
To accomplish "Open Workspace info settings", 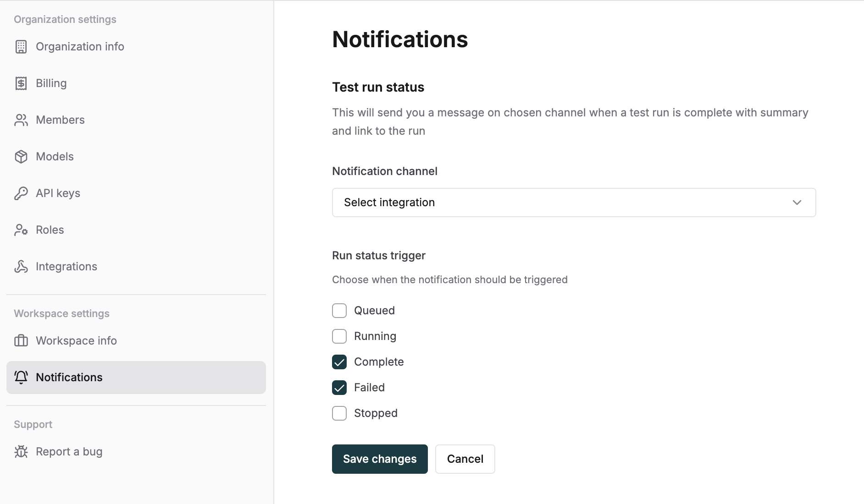I will [x=76, y=340].
